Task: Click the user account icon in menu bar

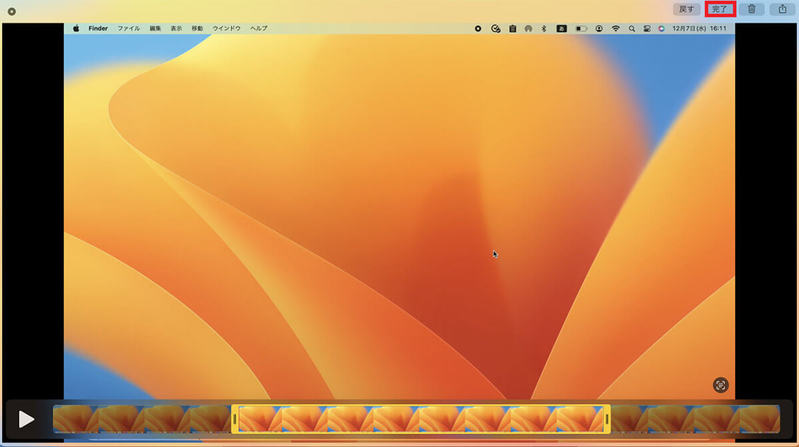Action: 599,29
